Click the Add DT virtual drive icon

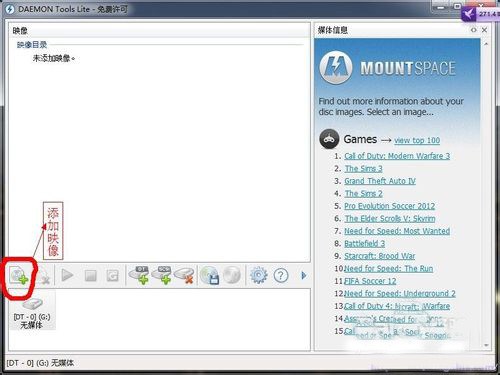(x=139, y=275)
